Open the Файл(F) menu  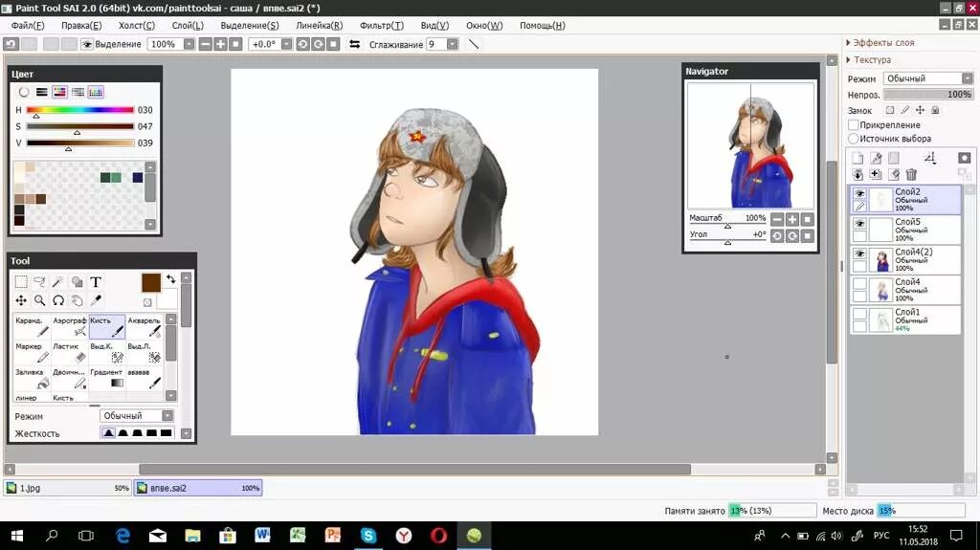28,26
